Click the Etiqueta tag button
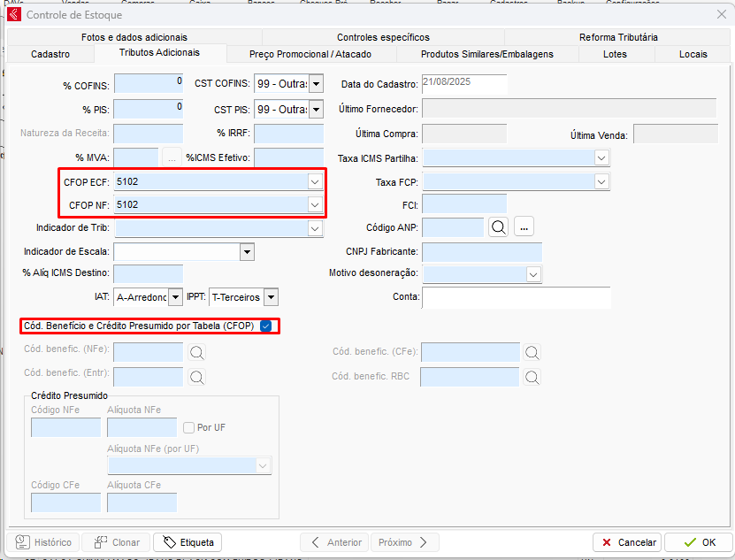Viewport: 735px width, 560px height. 188,542
